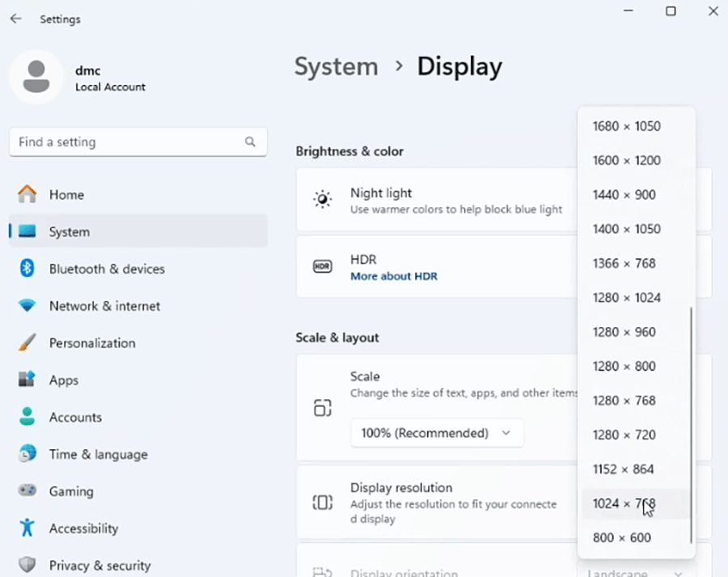This screenshot has height=577, width=728.
Task: Pick 1280 × 1024 resolution
Action: pos(636,297)
